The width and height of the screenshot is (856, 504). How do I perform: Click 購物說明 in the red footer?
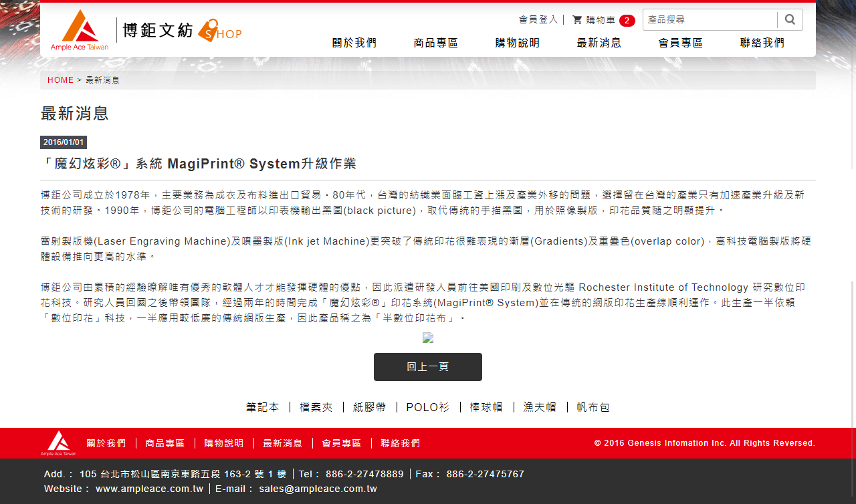[x=224, y=443]
